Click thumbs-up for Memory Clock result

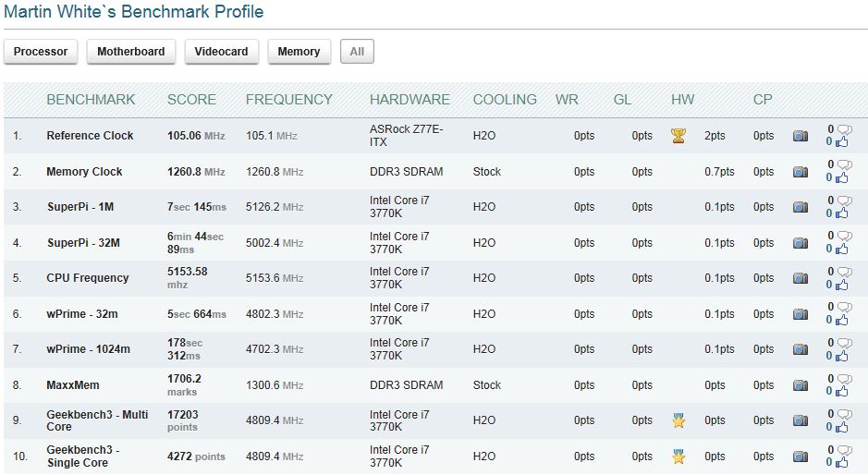click(x=842, y=177)
